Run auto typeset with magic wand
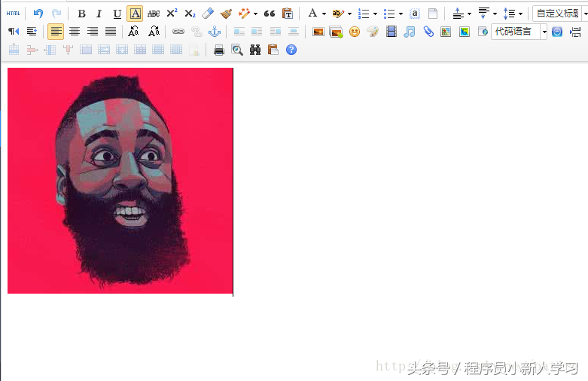The width and height of the screenshot is (588, 381). (244, 14)
